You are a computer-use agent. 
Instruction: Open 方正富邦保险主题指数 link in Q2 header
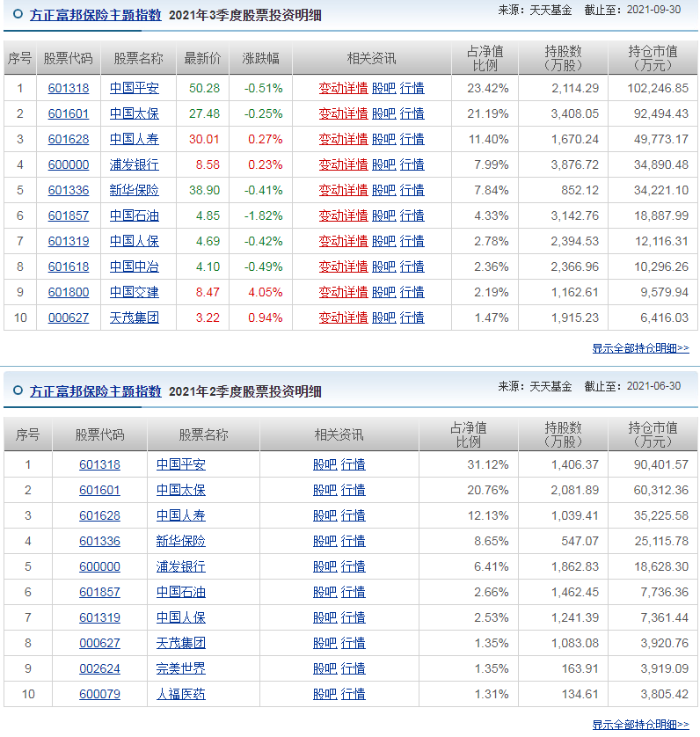96,391
